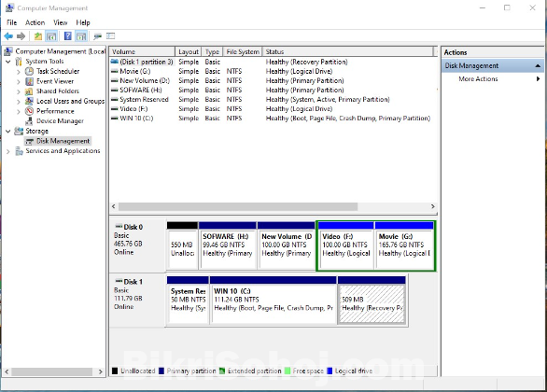
Task: Click the Logical drive legend swatch
Action: [x=330, y=371]
